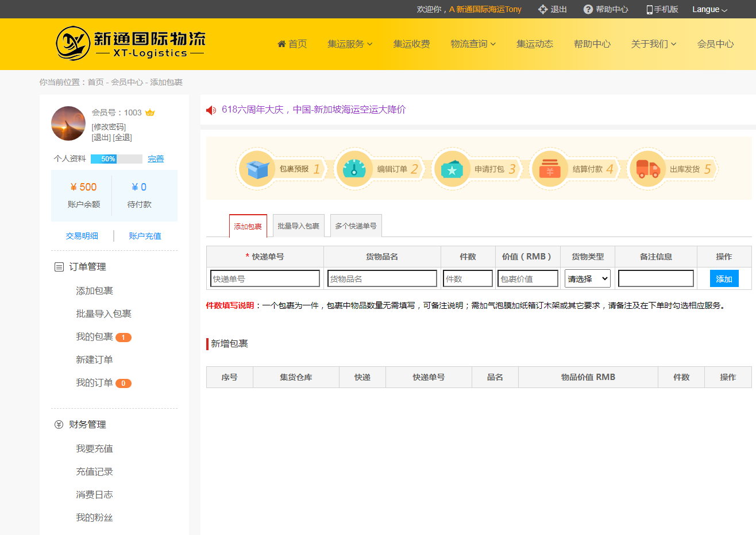Screen dimensions: 756x535
Task: Click the blue box 包裹预报 step icon
Action: coord(257,169)
